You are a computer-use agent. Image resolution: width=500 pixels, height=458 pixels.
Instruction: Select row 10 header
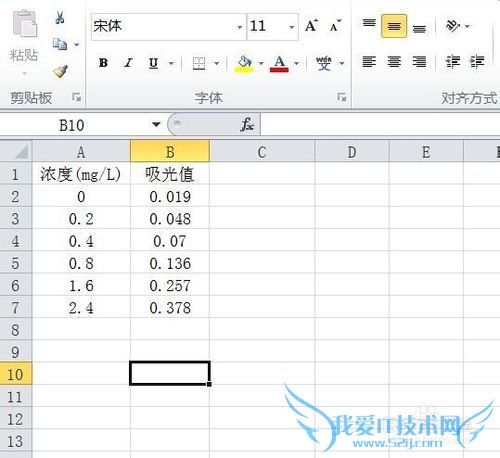tap(15, 374)
